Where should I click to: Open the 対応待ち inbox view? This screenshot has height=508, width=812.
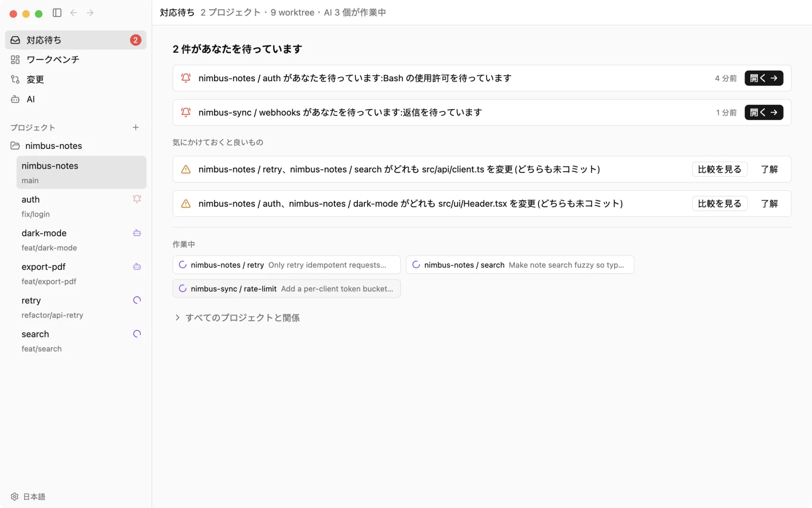click(76, 40)
